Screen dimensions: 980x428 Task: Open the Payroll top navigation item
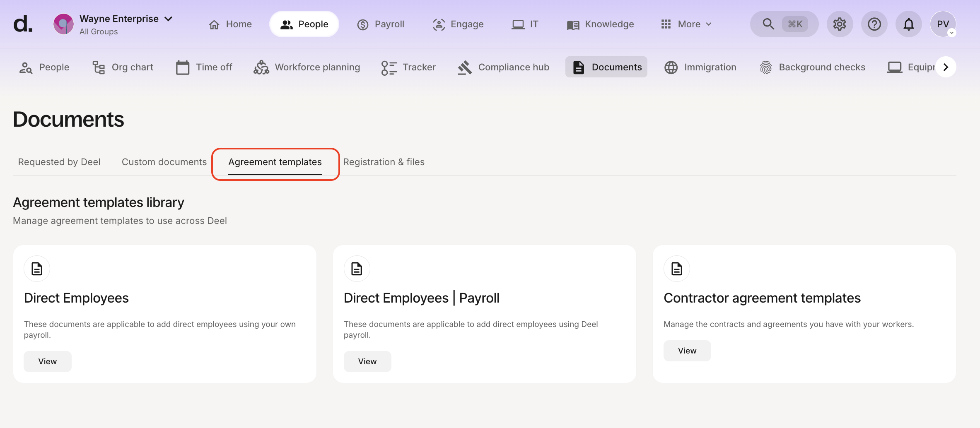click(x=381, y=24)
